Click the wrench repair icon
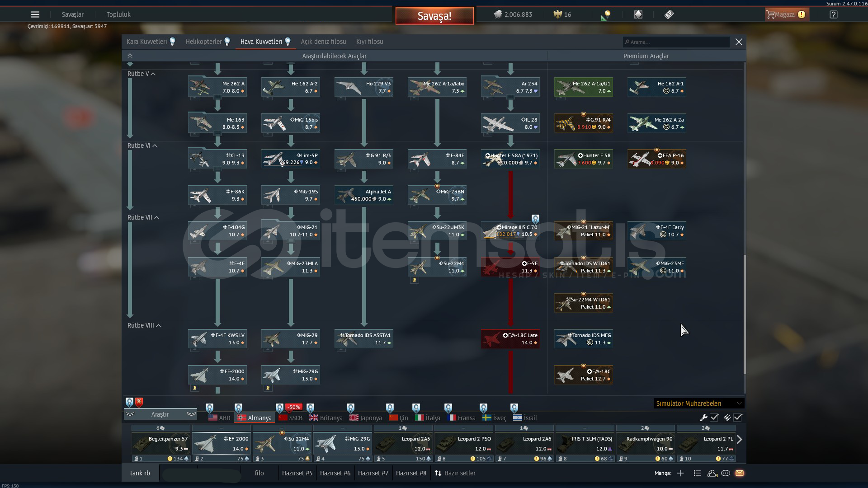 [704, 418]
